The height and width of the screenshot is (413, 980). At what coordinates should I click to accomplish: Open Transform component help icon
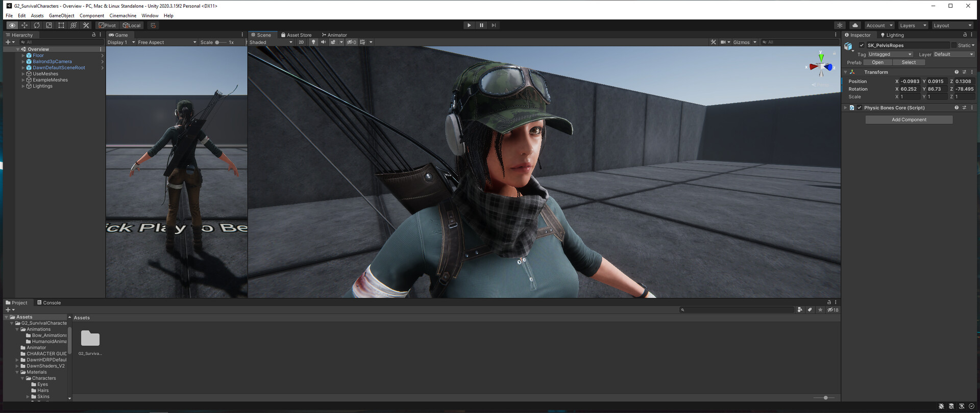click(957, 72)
